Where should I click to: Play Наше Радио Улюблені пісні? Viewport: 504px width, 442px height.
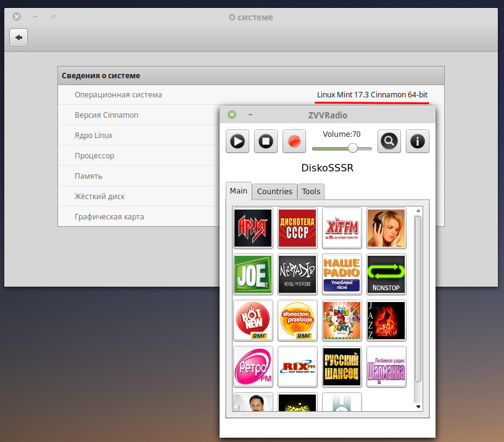point(342,274)
